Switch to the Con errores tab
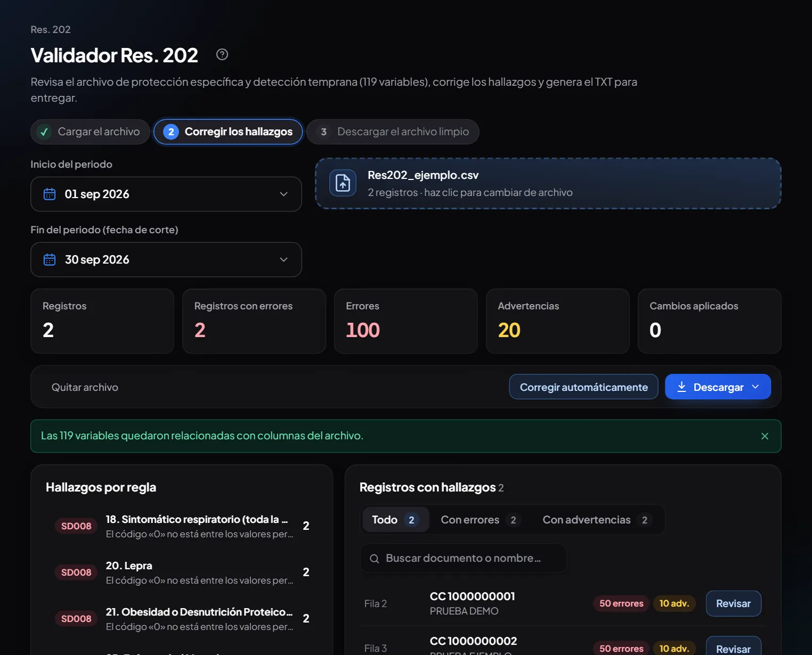812x655 pixels. pos(478,520)
